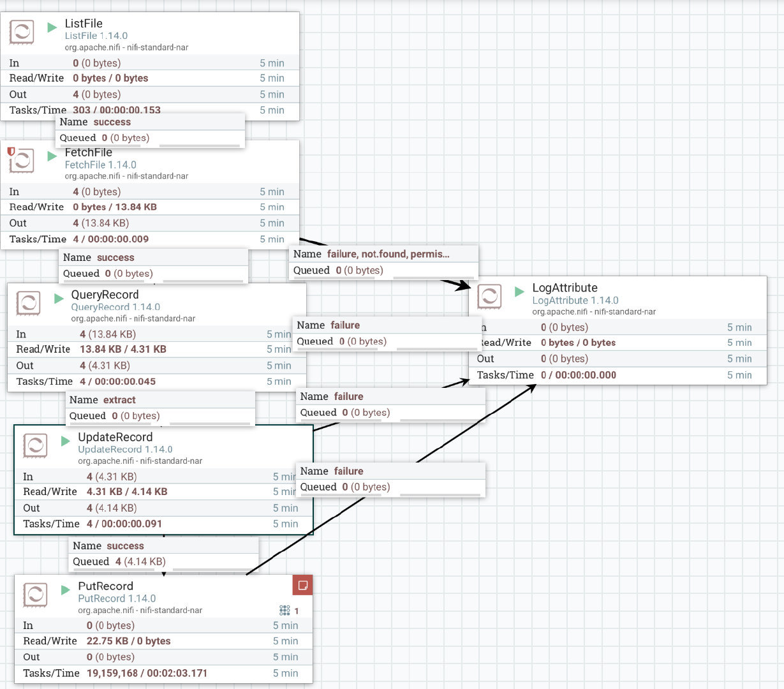
Task: Click the ListFile processor icon
Action: point(22,32)
